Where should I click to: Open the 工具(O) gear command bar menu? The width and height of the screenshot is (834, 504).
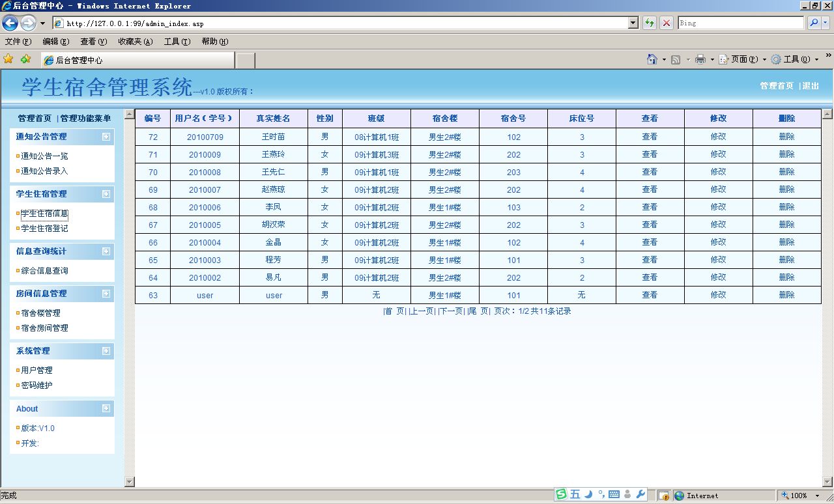(795, 59)
